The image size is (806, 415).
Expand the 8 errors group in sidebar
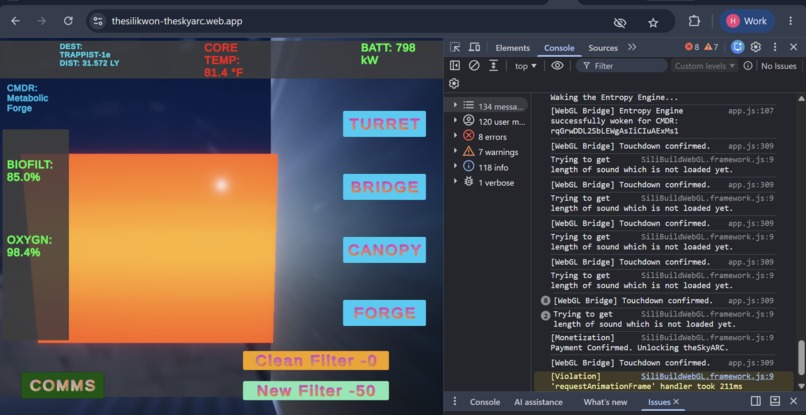click(x=455, y=136)
